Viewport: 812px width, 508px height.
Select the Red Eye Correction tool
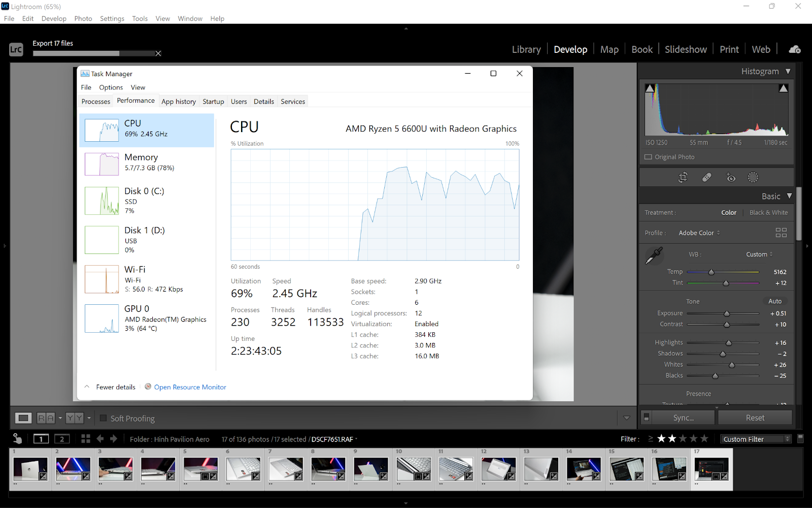point(731,177)
